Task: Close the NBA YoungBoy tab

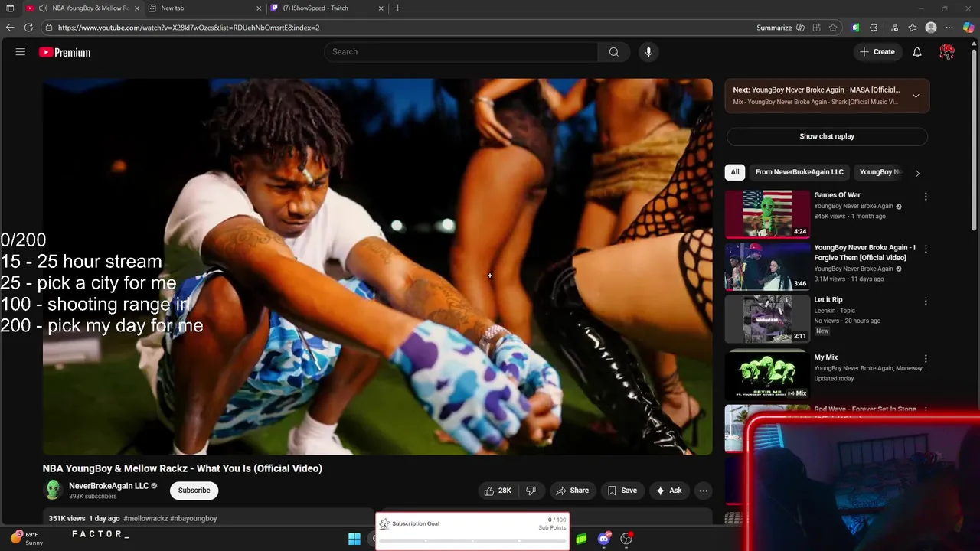Action: 137,8
